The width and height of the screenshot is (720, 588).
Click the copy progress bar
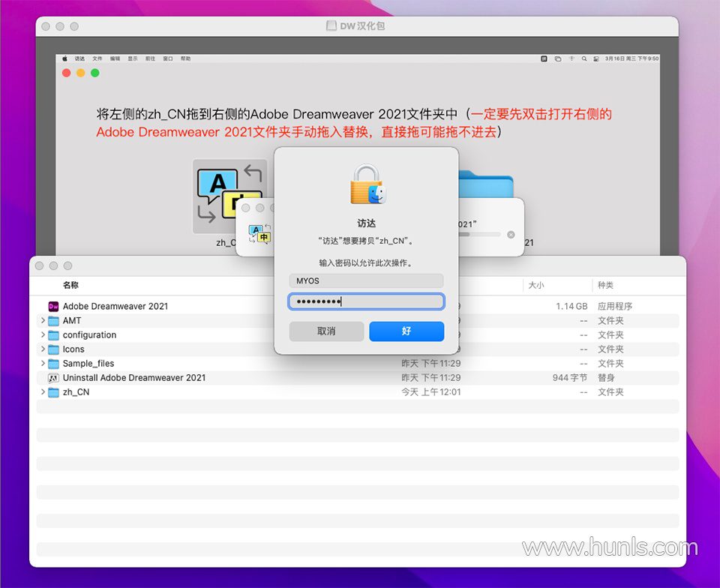click(x=479, y=234)
